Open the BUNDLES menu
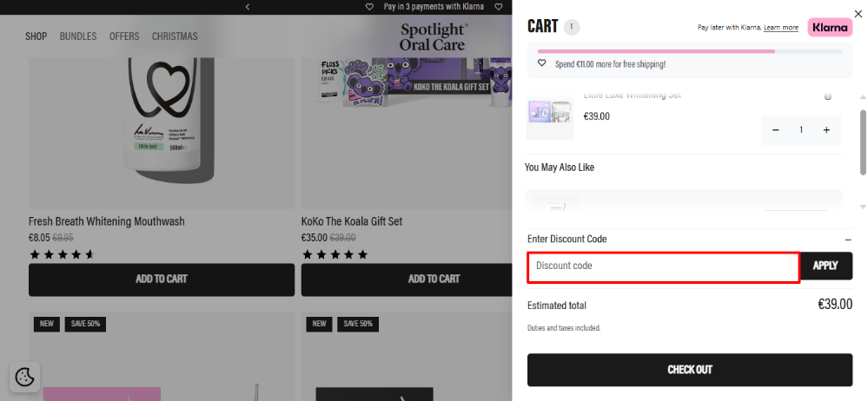The height and width of the screenshot is (401, 868). click(x=78, y=36)
